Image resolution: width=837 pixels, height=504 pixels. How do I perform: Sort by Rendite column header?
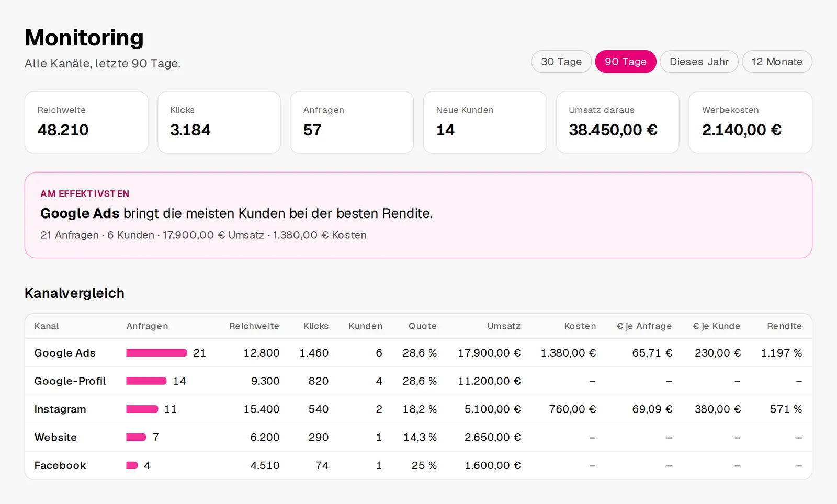click(x=784, y=326)
